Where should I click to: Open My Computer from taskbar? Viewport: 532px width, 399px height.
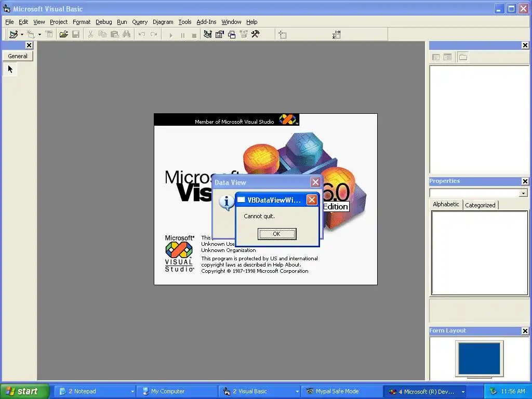(177, 391)
